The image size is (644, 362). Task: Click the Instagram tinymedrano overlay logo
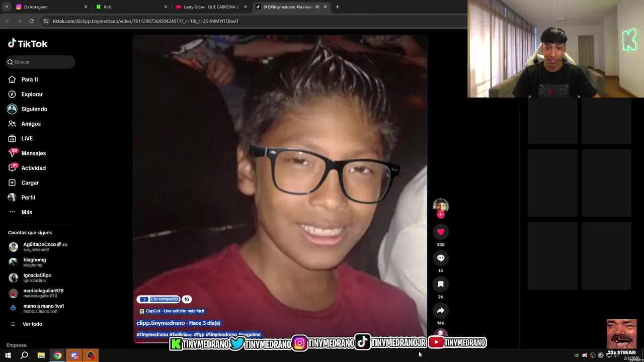coord(299,343)
